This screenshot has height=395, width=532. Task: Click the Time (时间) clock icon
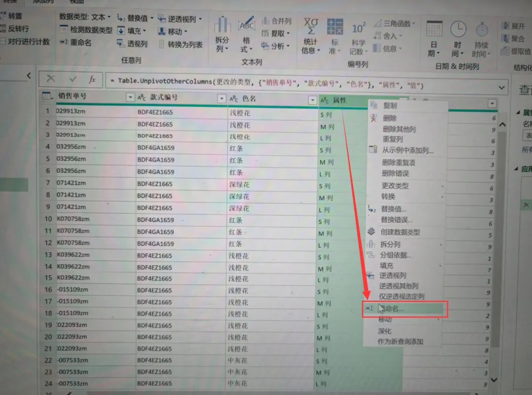click(x=458, y=30)
